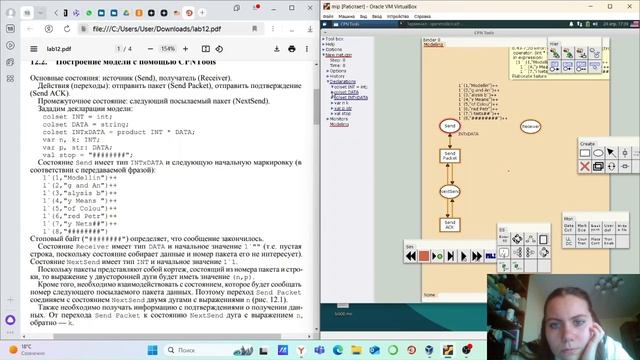This screenshot has width=640, height=360.
Task: Print the lab12.pdf document
Action: pyautogui.click(x=292, y=49)
